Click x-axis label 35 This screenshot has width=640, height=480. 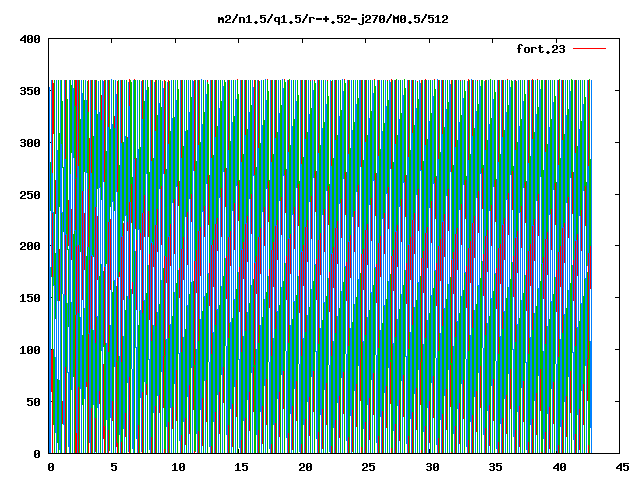tap(495, 467)
